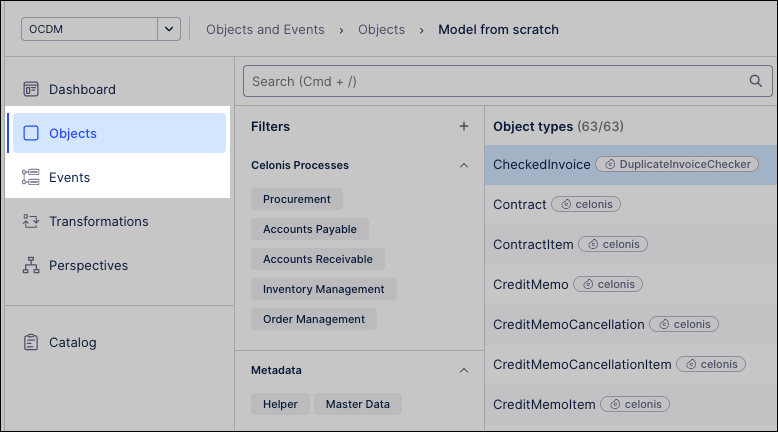Filter by Order Management tag

(x=314, y=319)
